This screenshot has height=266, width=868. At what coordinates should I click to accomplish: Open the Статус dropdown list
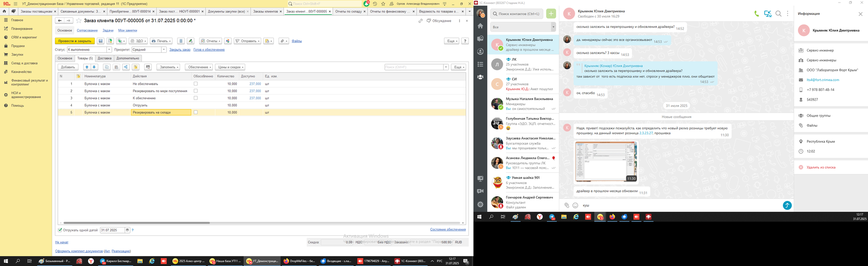109,50
